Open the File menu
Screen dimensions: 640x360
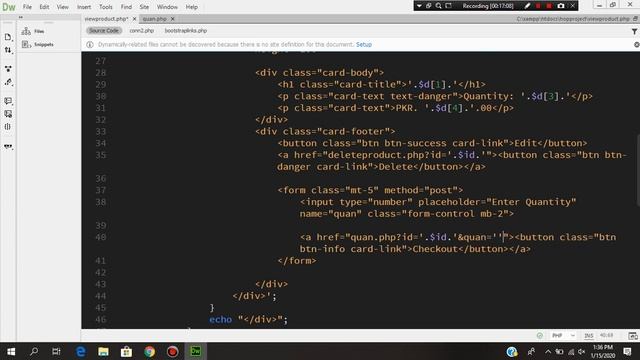click(27, 7)
